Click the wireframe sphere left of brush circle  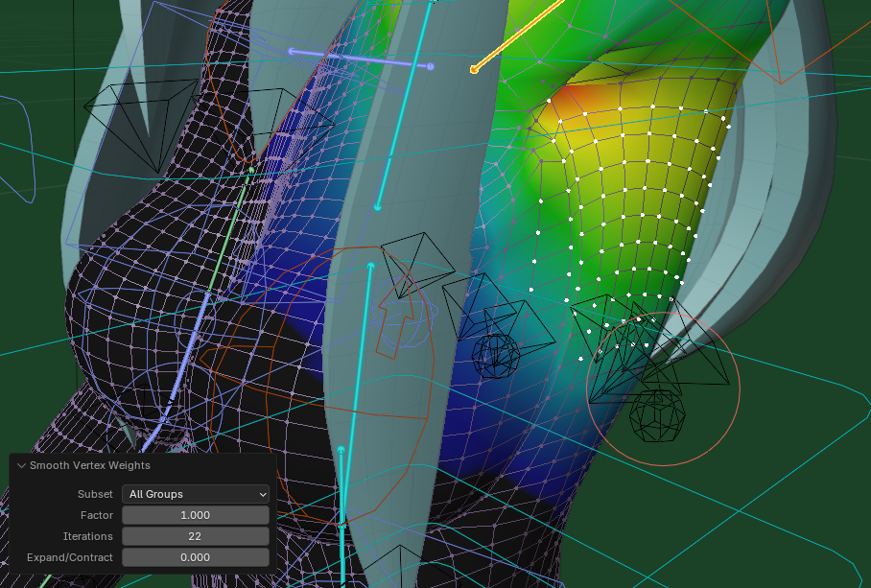coord(496,355)
